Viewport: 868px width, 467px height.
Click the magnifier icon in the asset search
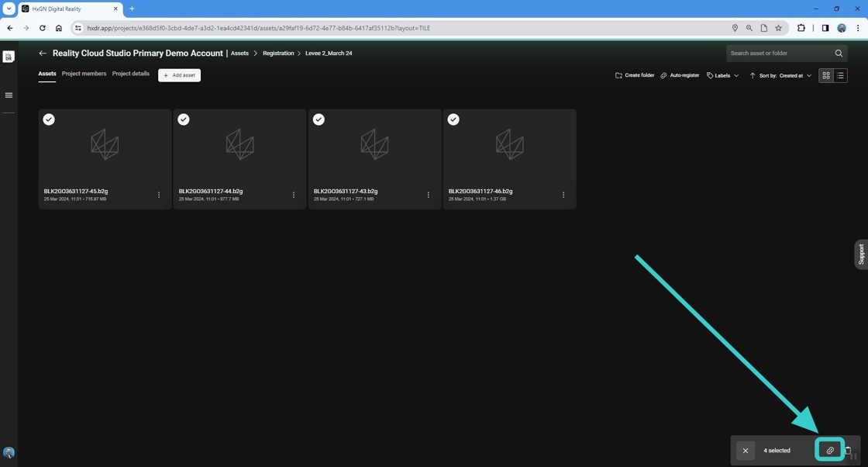coord(839,54)
